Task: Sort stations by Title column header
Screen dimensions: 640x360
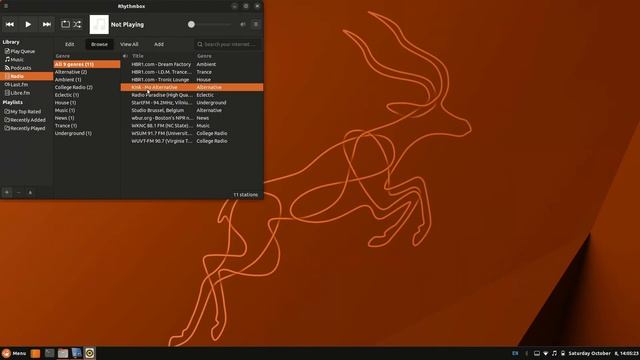Action: 162,56
